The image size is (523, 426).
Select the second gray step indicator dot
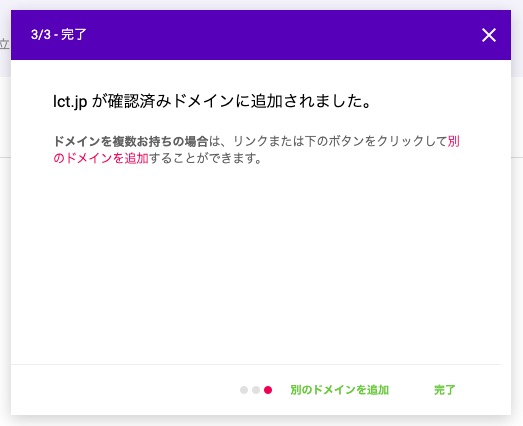click(256, 390)
